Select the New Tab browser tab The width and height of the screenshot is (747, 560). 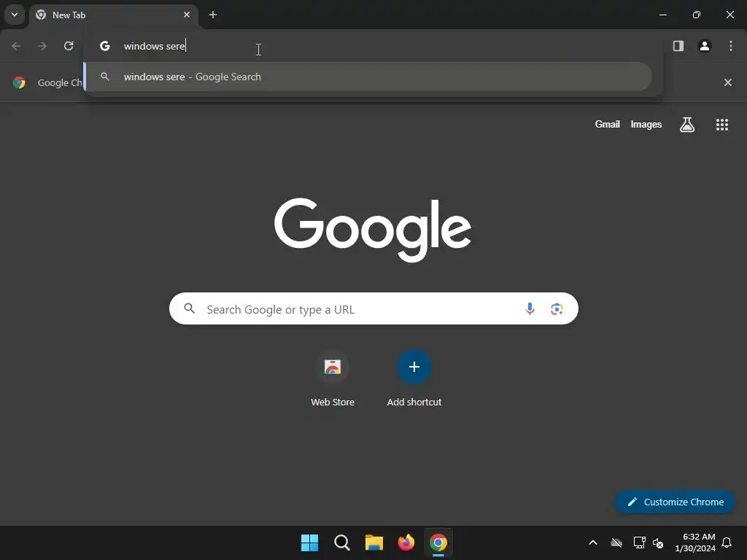click(x=113, y=15)
